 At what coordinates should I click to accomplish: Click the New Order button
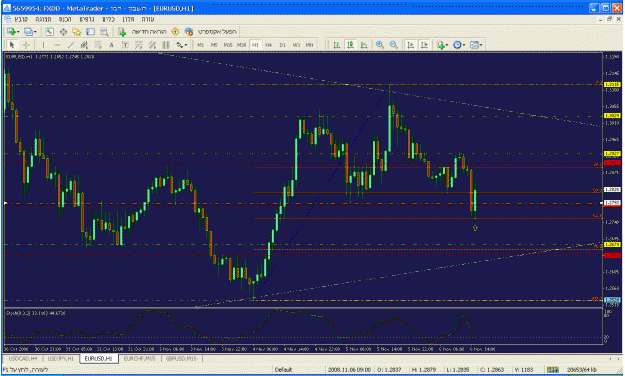pos(142,31)
